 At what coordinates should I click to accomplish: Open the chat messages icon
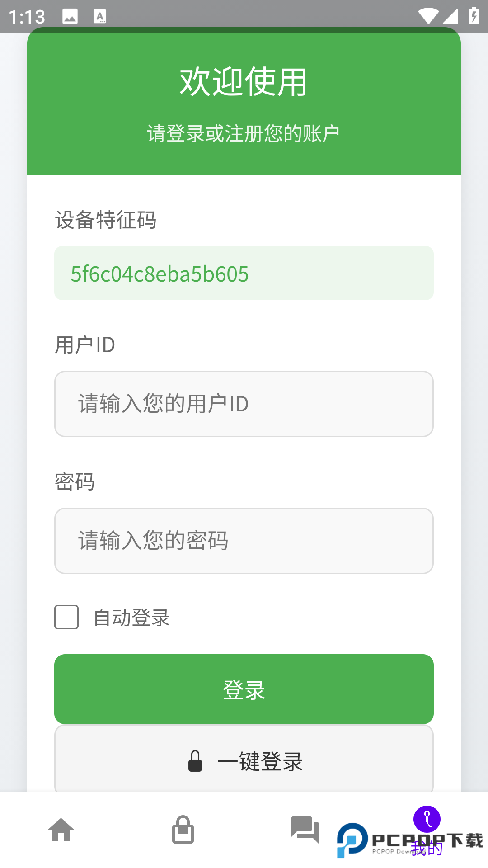tap(305, 830)
